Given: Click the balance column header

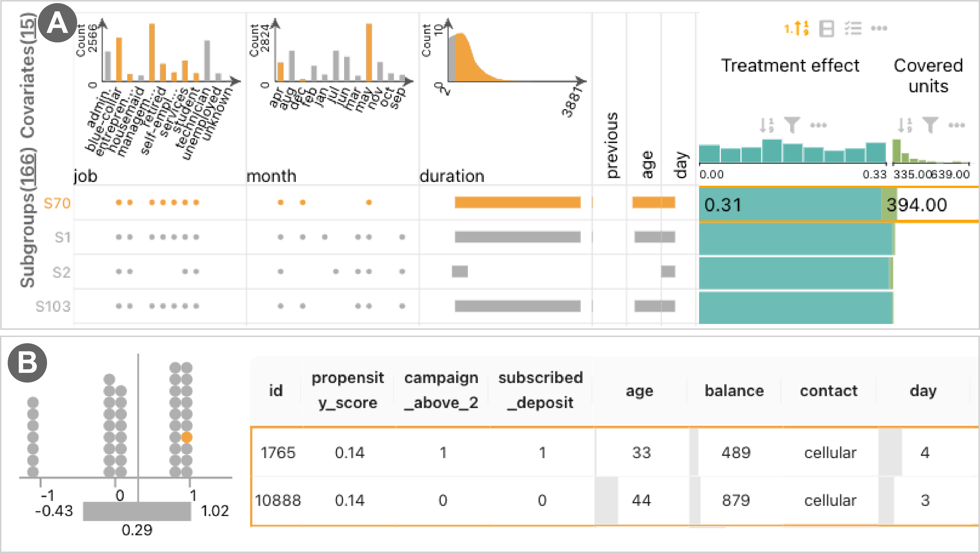Looking at the screenshot, I should (734, 391).
